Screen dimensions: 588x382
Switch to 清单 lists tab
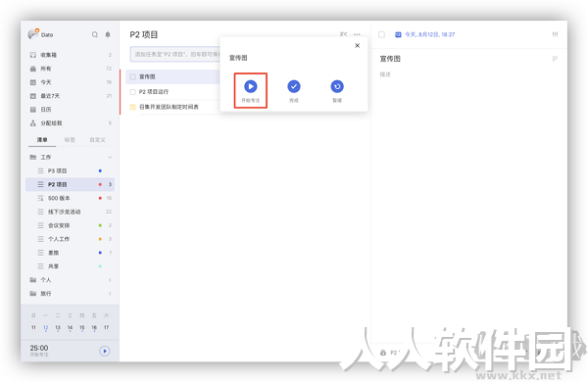pyautogui.click(x=42, y=140)
